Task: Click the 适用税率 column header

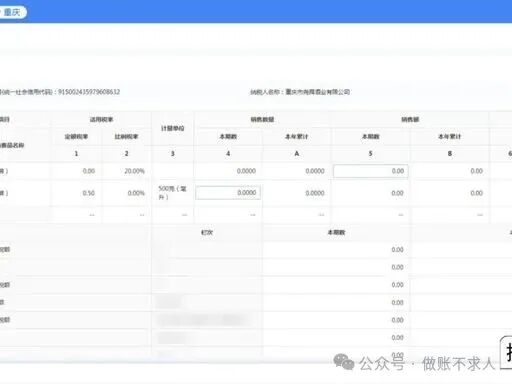Action: pos(101,119)
